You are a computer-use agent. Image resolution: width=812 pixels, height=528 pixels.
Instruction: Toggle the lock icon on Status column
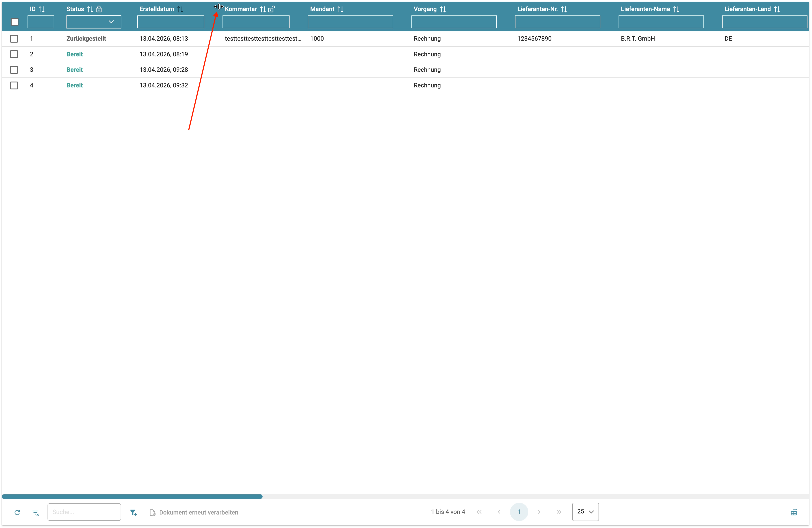pos(99,9)
